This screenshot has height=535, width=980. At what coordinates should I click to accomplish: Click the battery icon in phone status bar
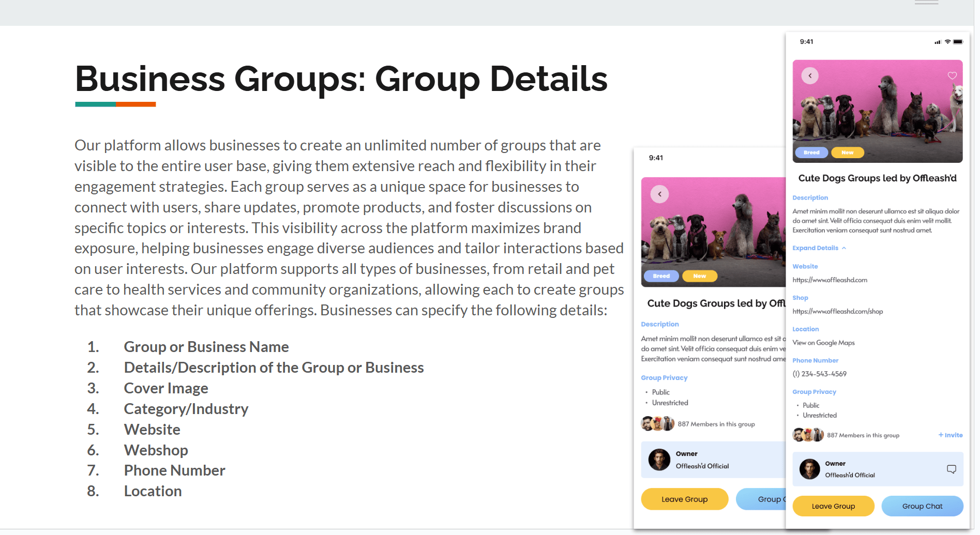(x=958, y=42)
